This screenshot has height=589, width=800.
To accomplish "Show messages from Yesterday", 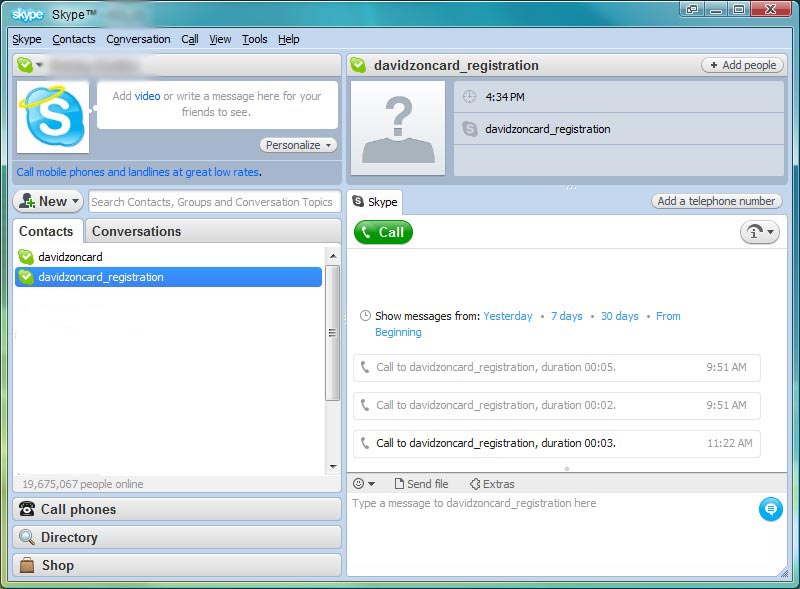I will [508, 316].
